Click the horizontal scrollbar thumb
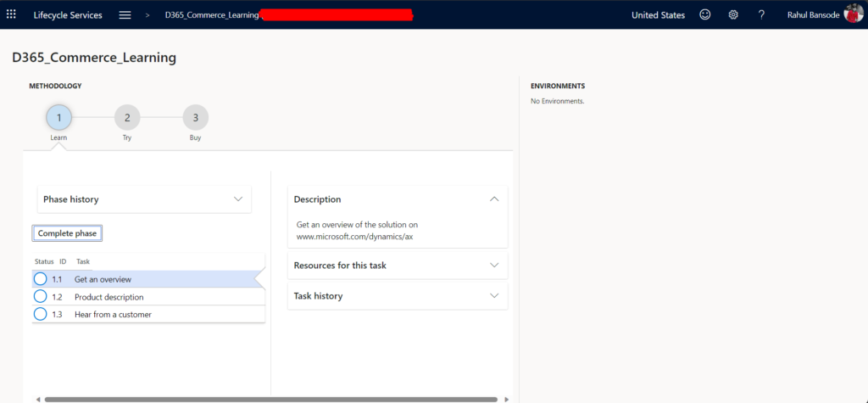Screen dimensions: 868x403 point(270,399)
